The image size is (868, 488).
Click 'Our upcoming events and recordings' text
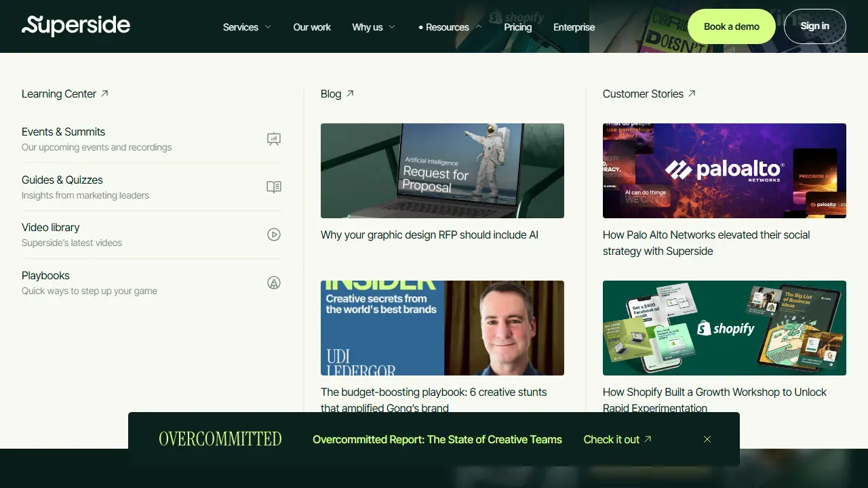(96, 147)
